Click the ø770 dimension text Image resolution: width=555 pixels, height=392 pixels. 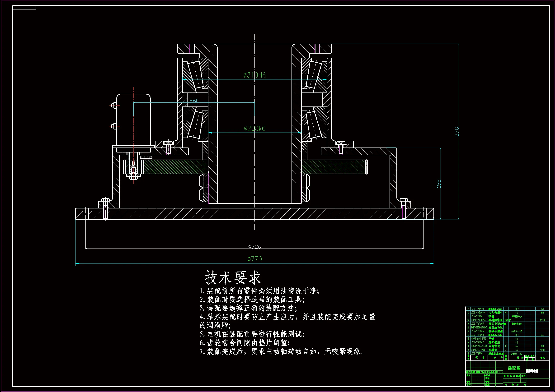(x=254, y=259)
